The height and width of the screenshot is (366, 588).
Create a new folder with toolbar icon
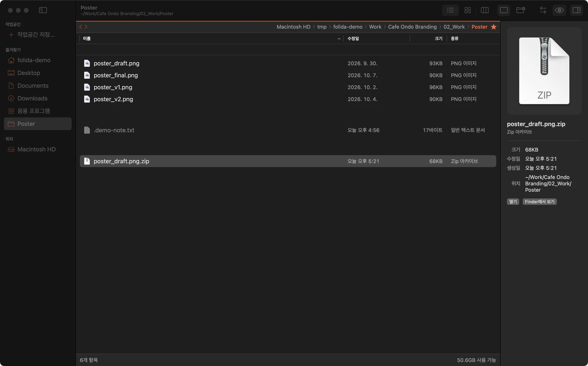(521, 10)
